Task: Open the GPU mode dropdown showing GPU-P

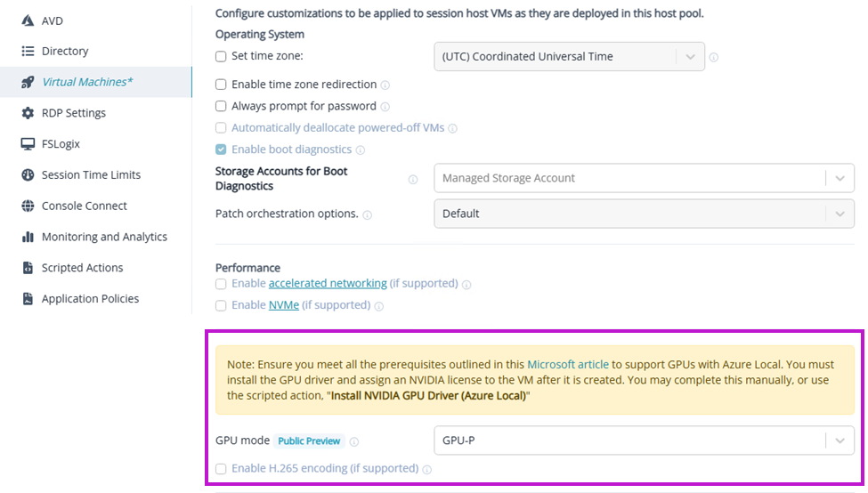Action: click(x=643, y=440)
